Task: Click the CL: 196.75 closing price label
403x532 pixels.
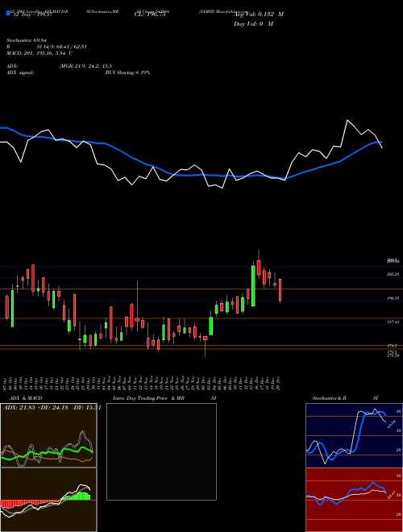Action: point(149,15)
